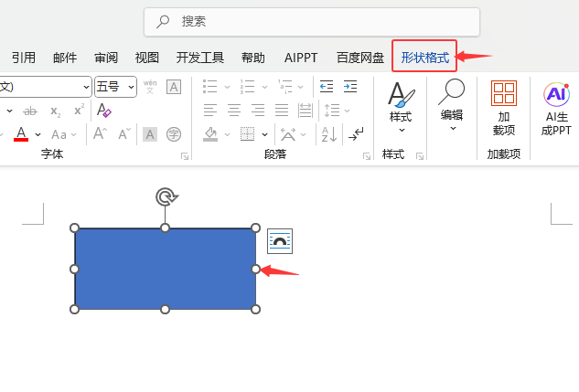This screenshot has width=579, height=392.
Task: Open Asian layout text options
Action: (294, 134)
